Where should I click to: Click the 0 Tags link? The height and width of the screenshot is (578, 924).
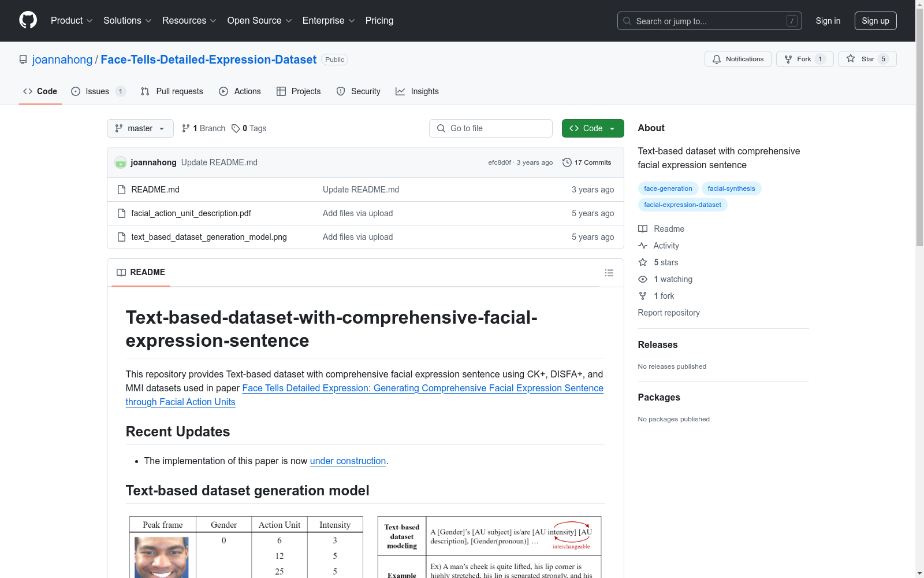[x=249, y=128]
